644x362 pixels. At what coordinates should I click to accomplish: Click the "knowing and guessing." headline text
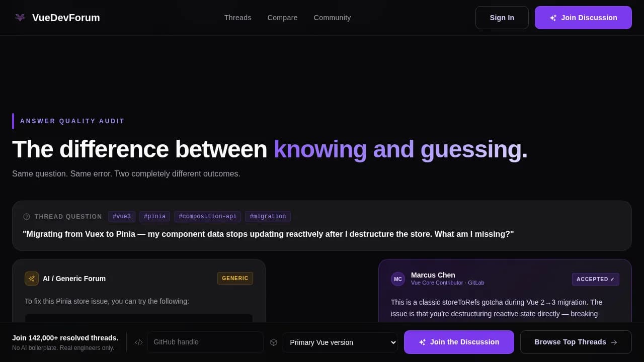click(400, 149)
